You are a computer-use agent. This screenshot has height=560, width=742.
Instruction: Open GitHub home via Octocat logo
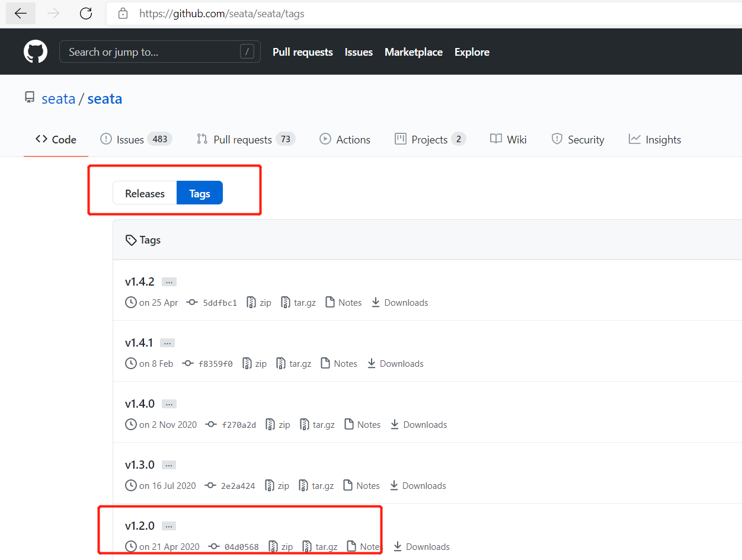pyautogui.click(x=36, y=52)
